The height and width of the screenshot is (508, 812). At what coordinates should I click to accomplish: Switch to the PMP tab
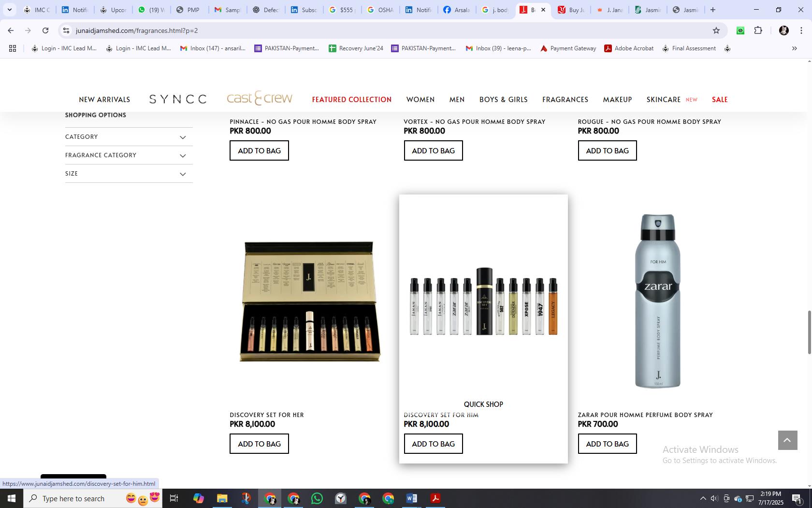(x=188, y=10)
